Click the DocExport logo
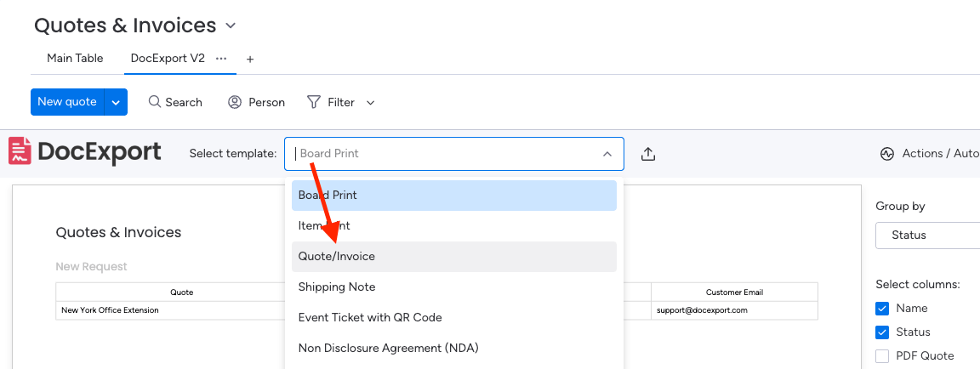This screenshot has width=980, height=369. [85, 151]
